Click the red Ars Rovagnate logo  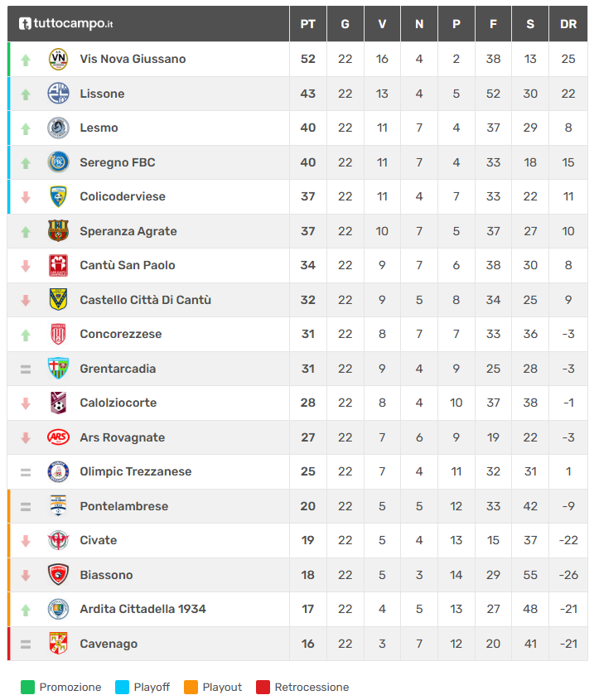point(58,437)
